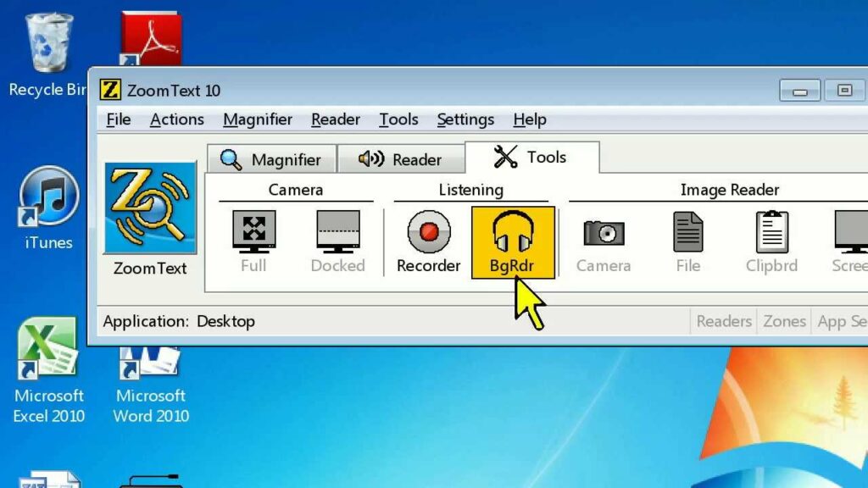The width and height of the screenshot is (868, 488).
Task: Open the Settings menu
Action: [465, 119]
